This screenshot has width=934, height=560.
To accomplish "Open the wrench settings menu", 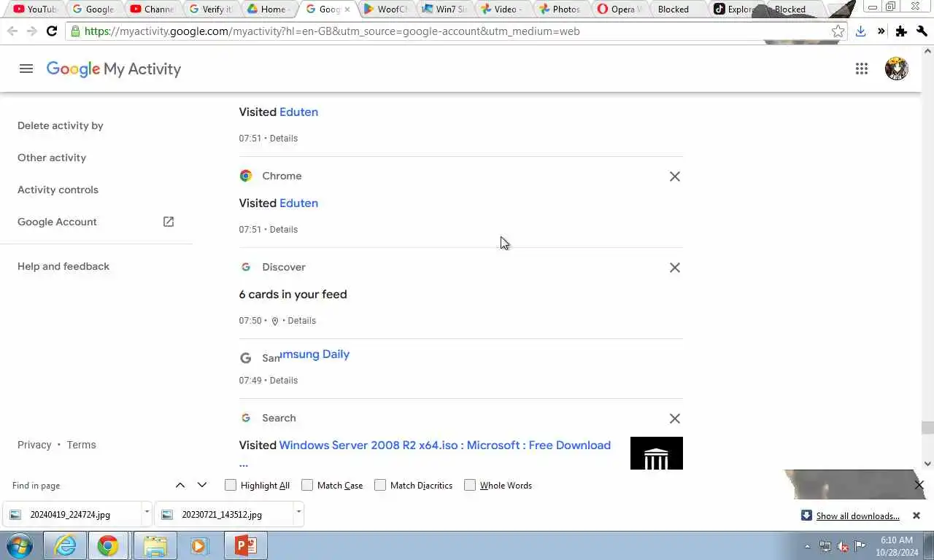I will pyautogui.click(x=922, y=31).
